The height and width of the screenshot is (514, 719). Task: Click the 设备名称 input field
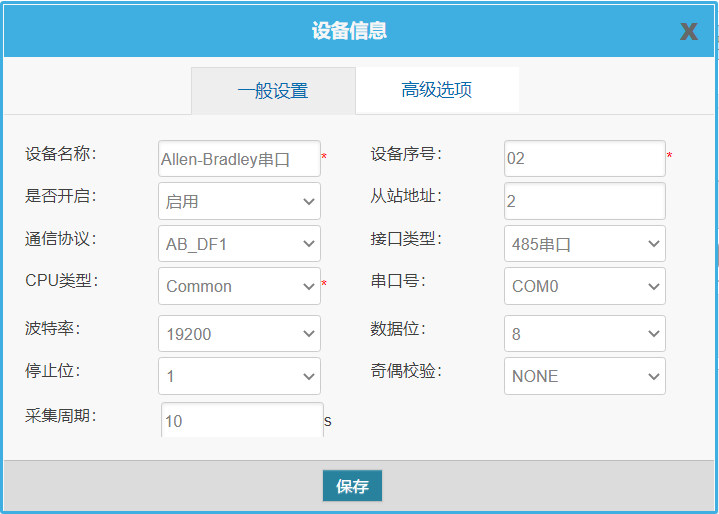pyautogui.click(x=239, y=158)
